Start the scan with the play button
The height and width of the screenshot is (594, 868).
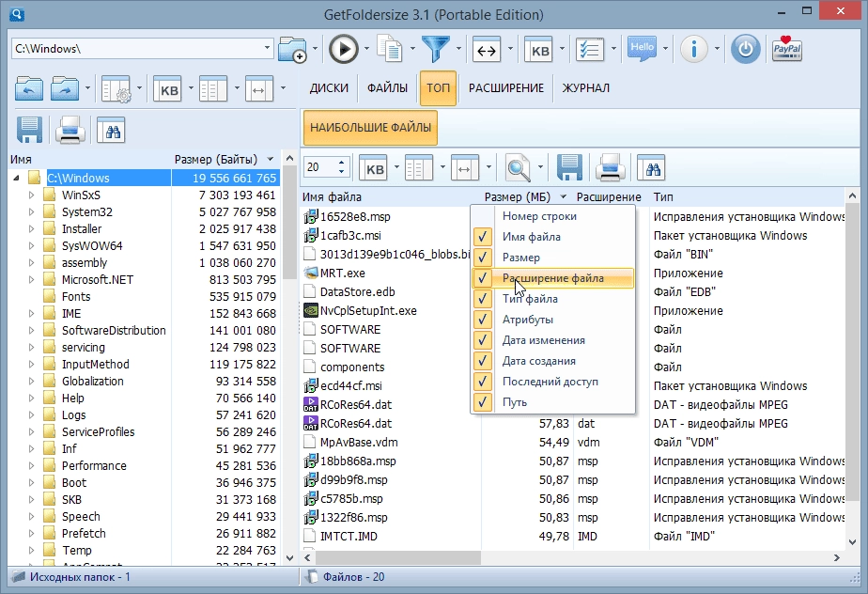343,49
